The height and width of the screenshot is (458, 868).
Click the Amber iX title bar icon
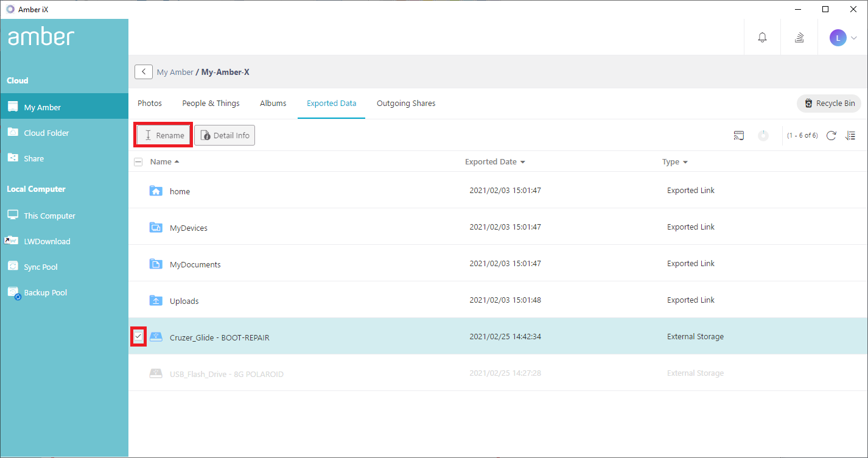[10, 9]
